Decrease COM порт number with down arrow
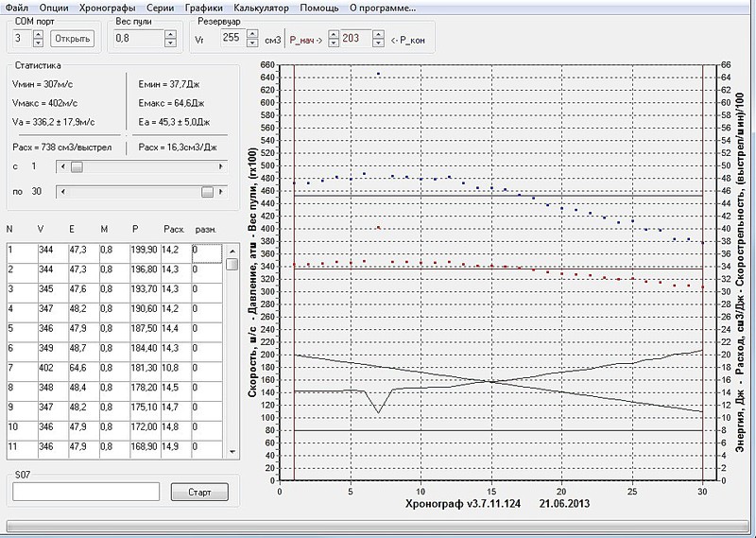This screenshot has height=538, width=756. click(x=38, y=43)
